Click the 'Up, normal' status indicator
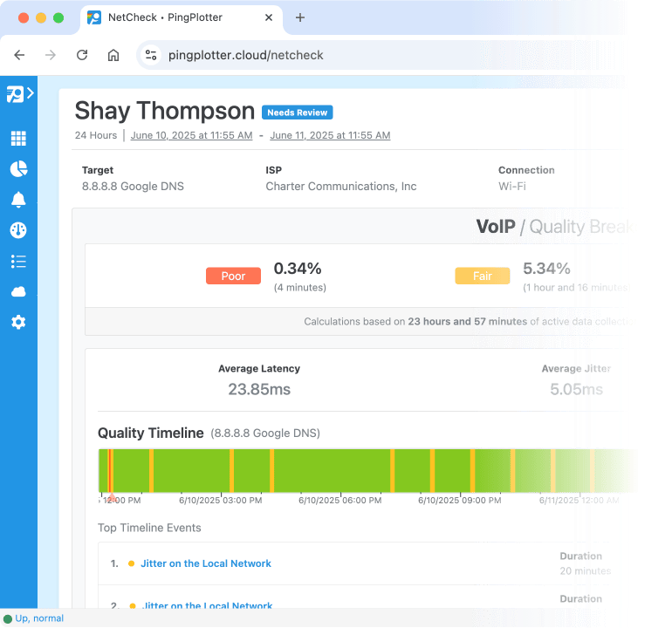Image resolution: width=672 pixels, height=628 pixels. click(x=33, y=618)
